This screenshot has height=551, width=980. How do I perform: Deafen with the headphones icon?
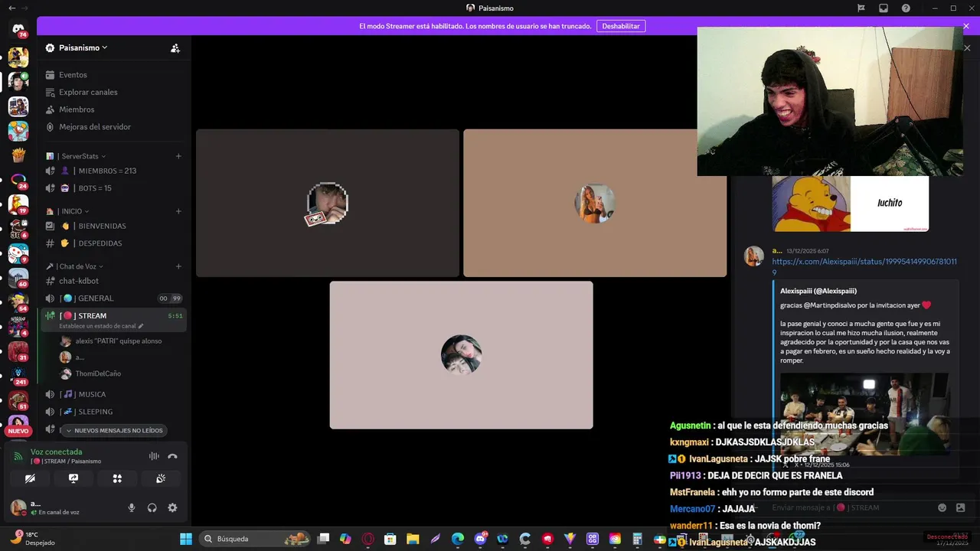pos(152,507)
